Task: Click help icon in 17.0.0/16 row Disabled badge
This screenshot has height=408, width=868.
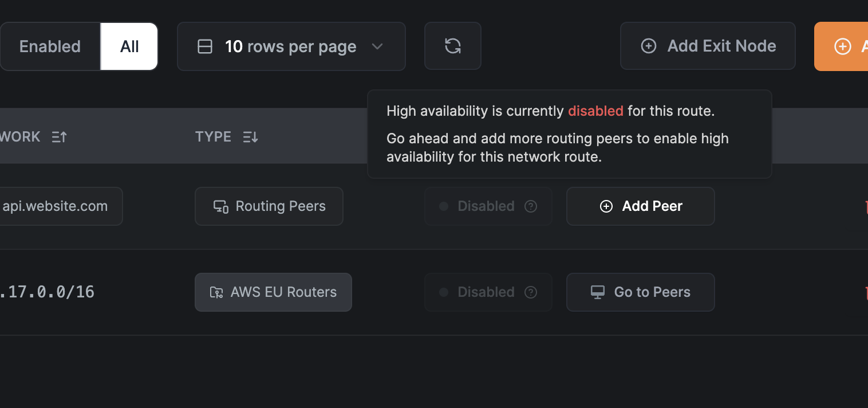Action: [531, 292]
